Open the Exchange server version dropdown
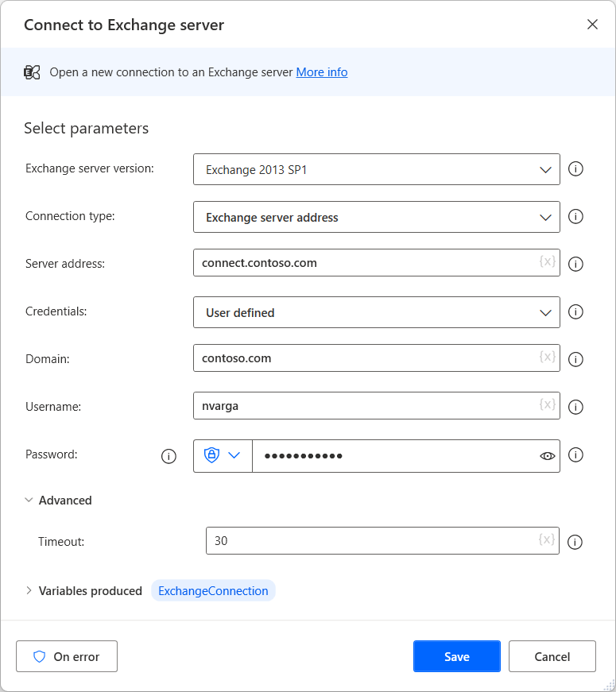The height and width of the screenshot is (692, 616). point(377,169)
